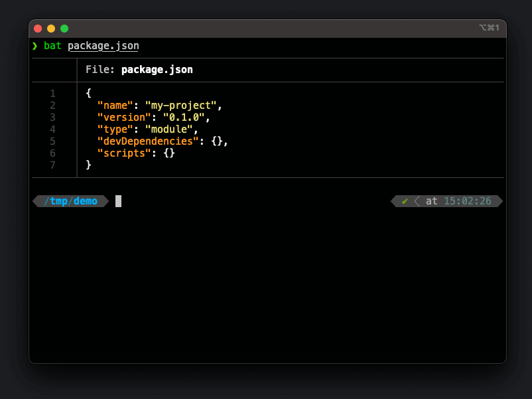Image resolution: width=532 pixels, height=399 pixels.
Task: Click the /tmp/demo path prompt segment
Action: point(70,201)
